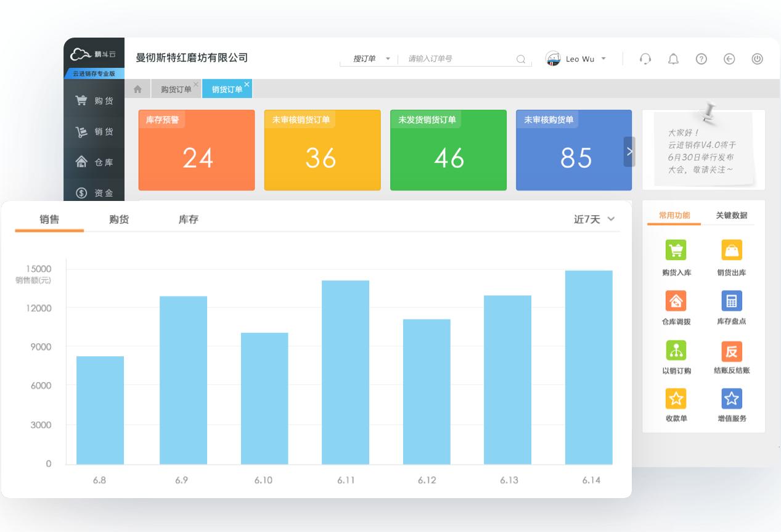Switch to the 关键数据 panel tab

(x=730, y=216)
